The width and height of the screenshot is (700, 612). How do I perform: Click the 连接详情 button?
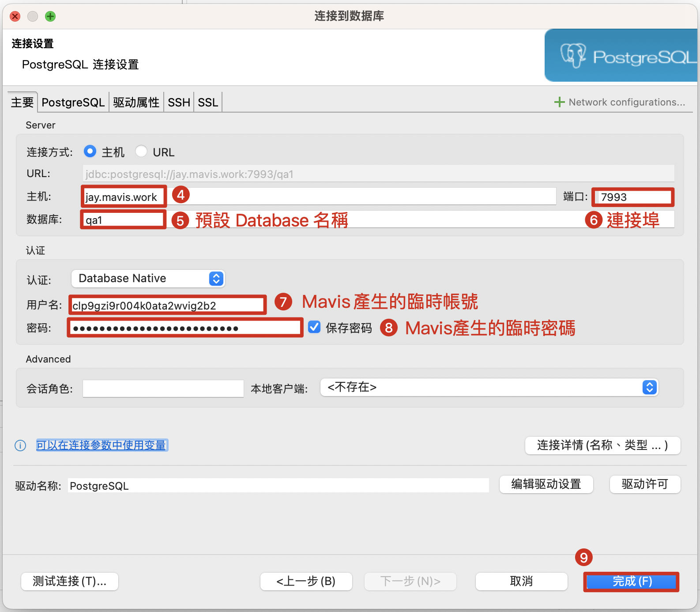[602, 445]
